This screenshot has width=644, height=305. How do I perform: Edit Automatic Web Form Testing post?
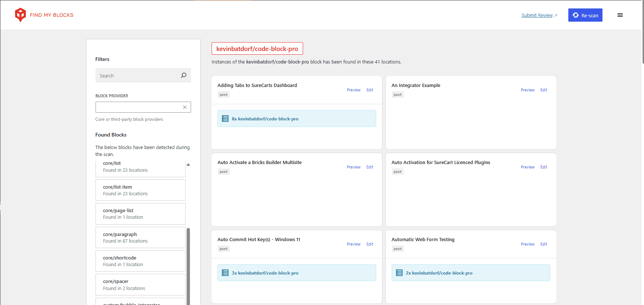pos(544,244)
